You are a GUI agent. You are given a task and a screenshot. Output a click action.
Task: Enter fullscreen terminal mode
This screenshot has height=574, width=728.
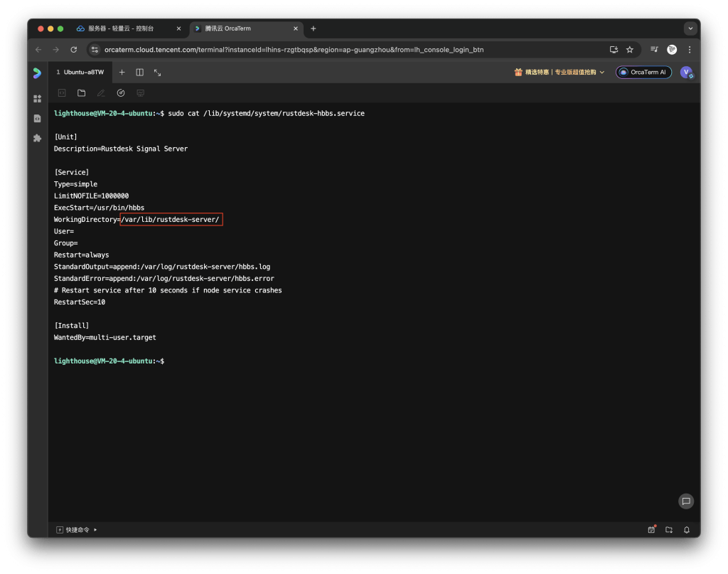coord(157,73)
